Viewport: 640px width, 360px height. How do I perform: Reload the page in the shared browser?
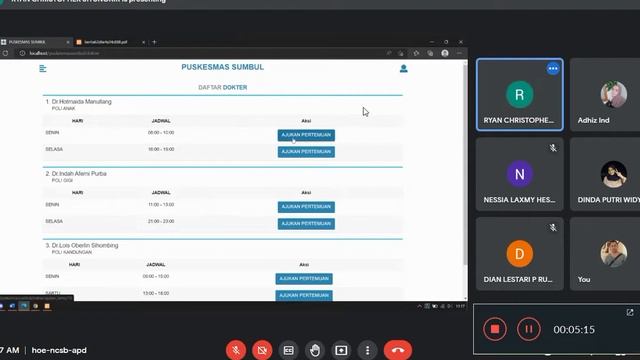tap(5, 53)
